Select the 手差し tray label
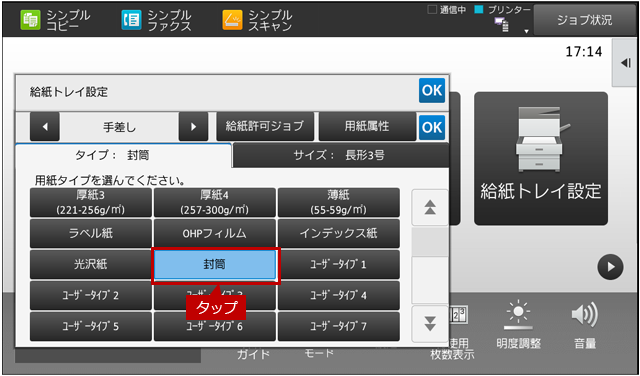This screenshot has height=376, width=640. 119,127
